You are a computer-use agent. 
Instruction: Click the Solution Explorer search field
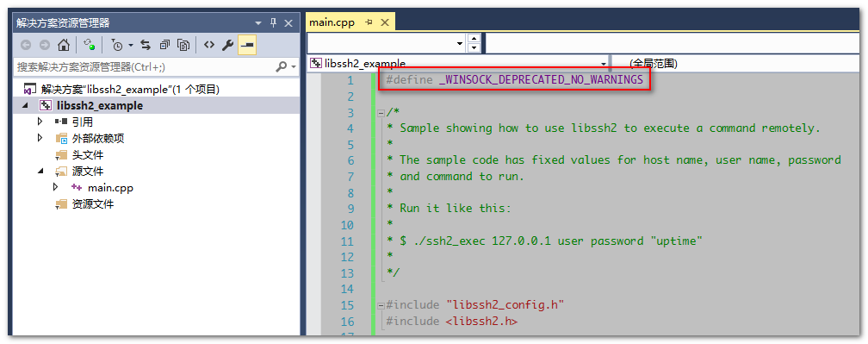[143, 66]
